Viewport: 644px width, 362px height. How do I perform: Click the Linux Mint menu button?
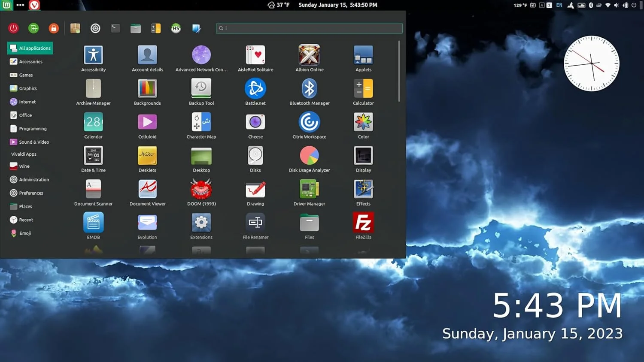6,5
